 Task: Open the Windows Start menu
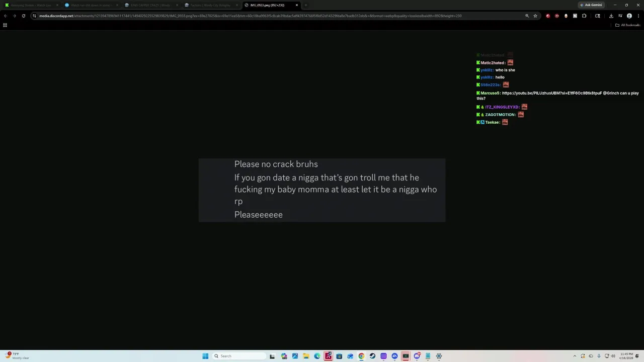coord(205,356)
